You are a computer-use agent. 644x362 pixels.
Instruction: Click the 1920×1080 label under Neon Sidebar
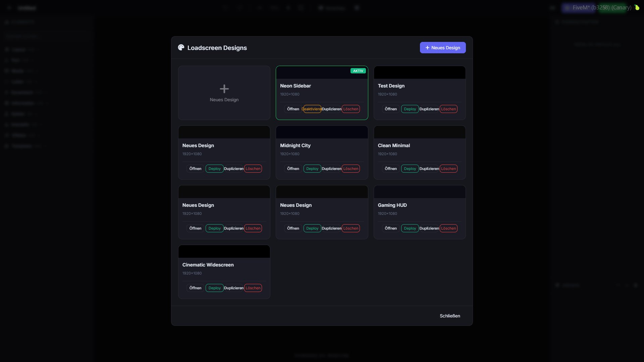point(290,94)
